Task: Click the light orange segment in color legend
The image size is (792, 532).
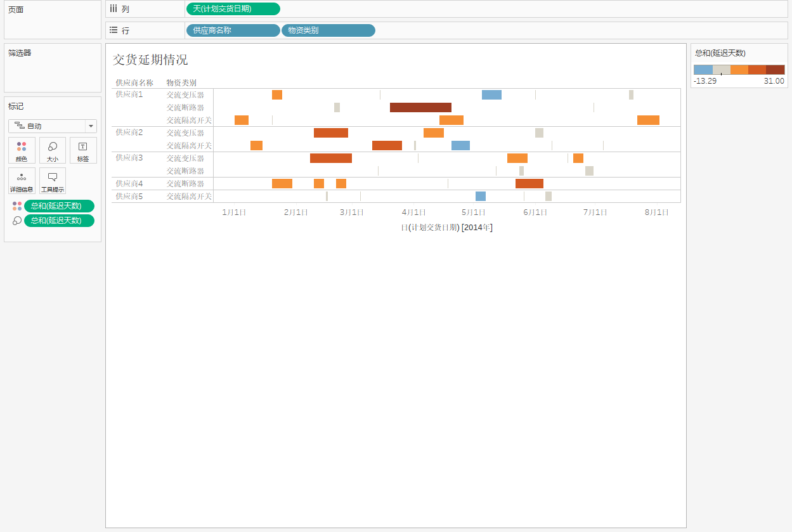Action: (739, 70)
